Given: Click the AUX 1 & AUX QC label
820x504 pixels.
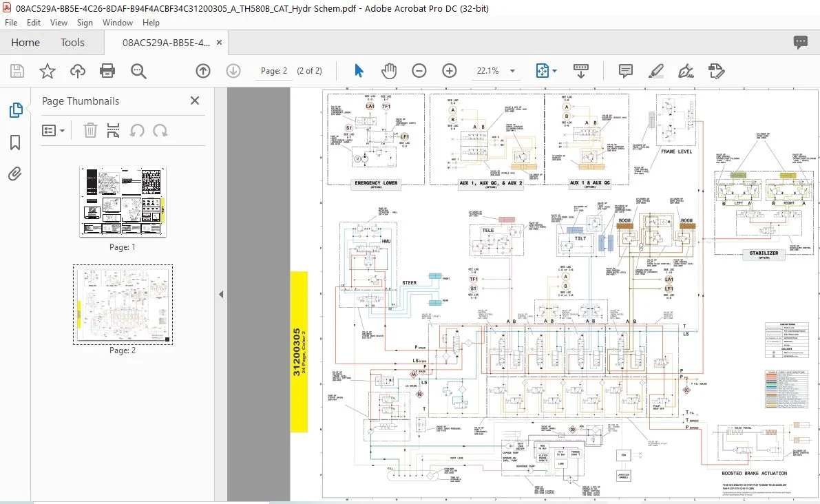Looking at the screenshot, I should pyautogui.click(x=590, y=183).
